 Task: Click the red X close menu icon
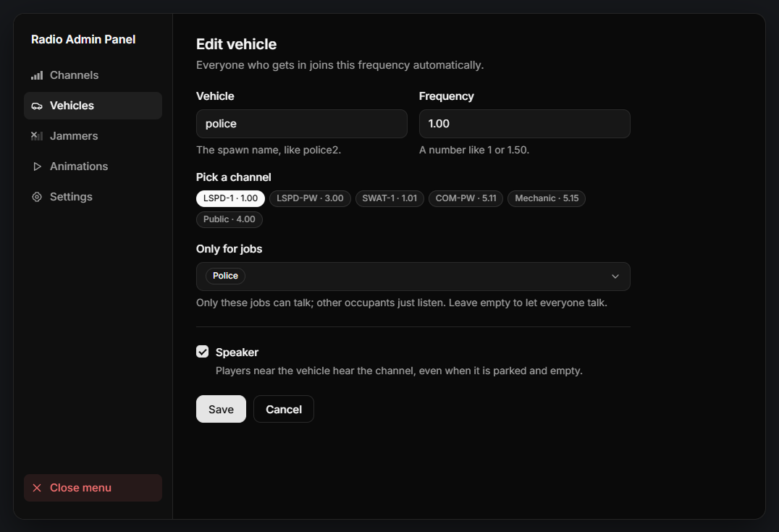tap(37, 488)
